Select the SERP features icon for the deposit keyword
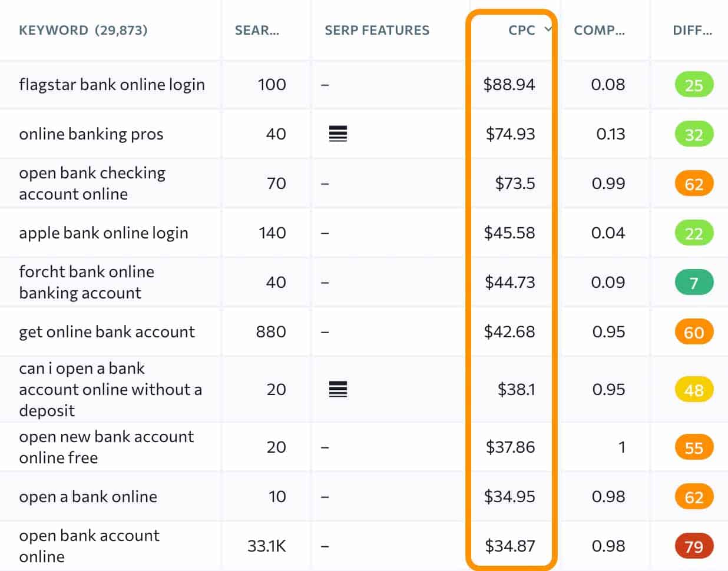The image size is (728, 571). coord(336,389)
